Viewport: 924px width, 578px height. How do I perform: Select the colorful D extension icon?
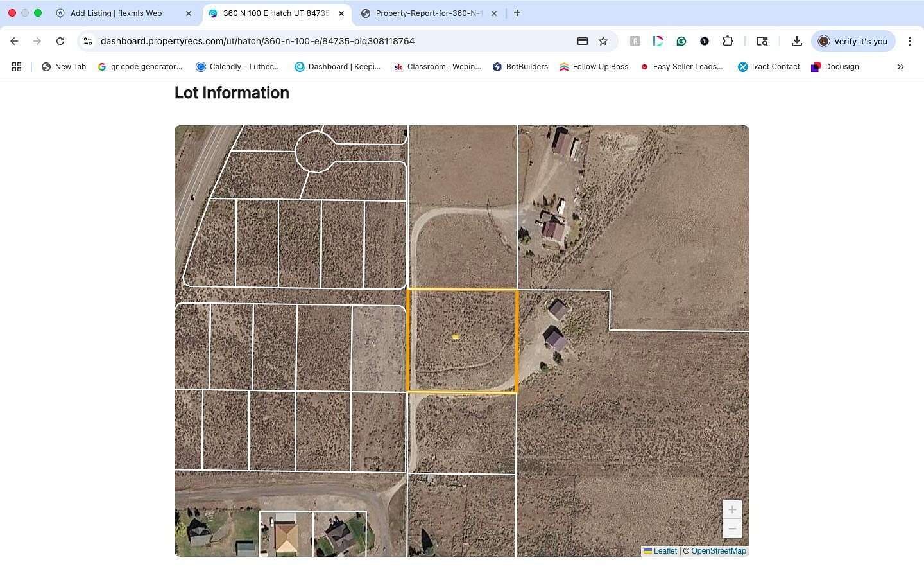[658, 41]
